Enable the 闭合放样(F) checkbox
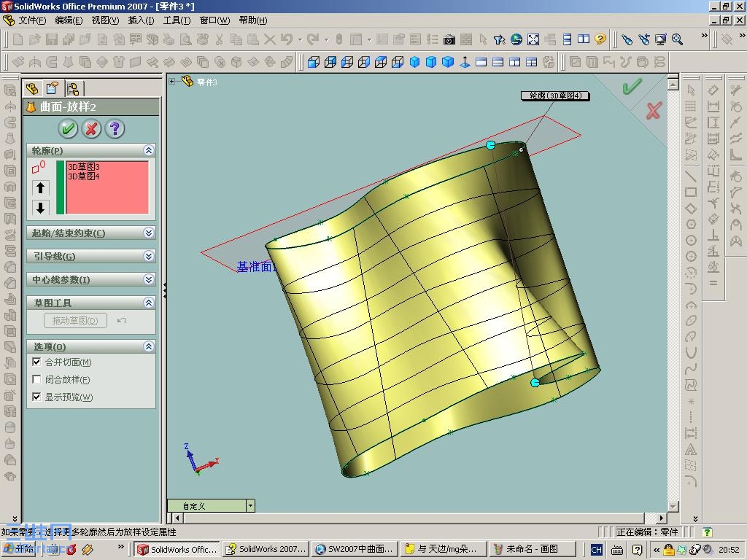 pos(36,379)
